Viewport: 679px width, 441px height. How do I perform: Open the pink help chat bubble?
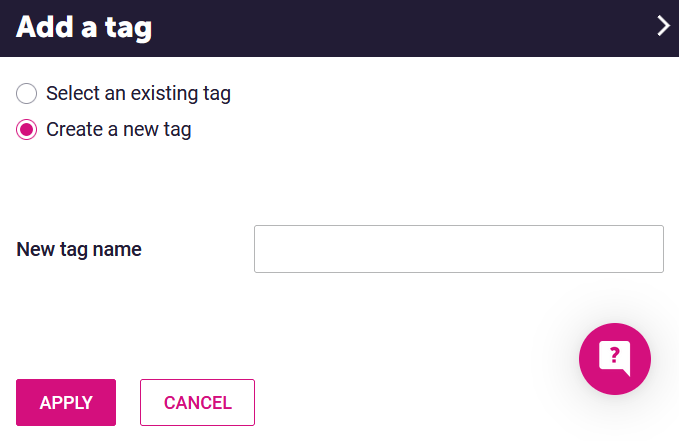point(614,358)
